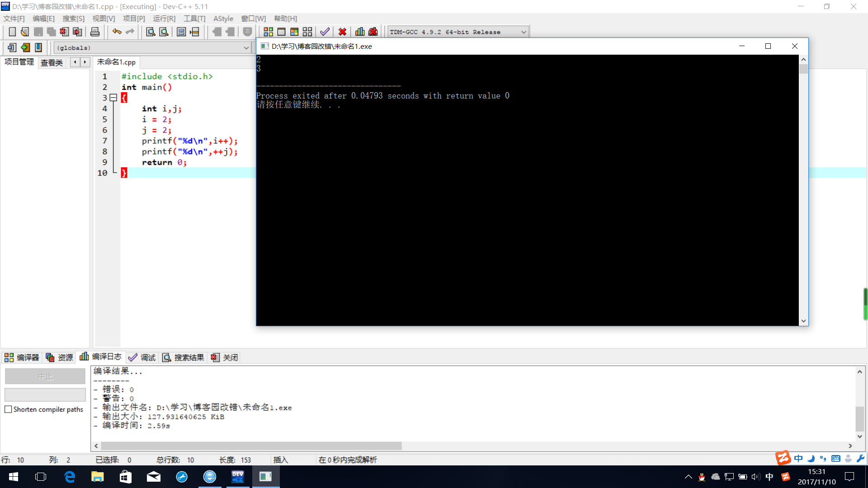The width and height of the screenshot is (868, 488).
Task: Show hidden system tray icons chevron
Action: tap(688, 477)
